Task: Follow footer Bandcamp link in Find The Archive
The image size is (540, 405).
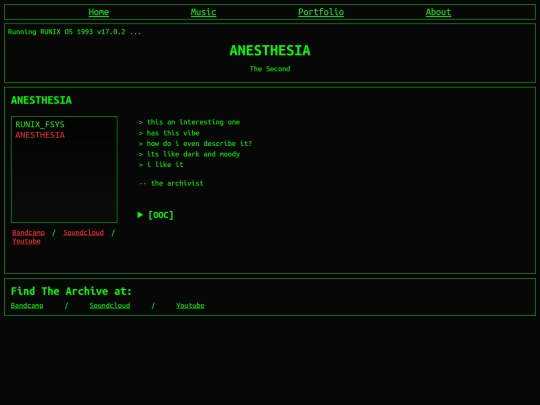Action: coord(27,305)
